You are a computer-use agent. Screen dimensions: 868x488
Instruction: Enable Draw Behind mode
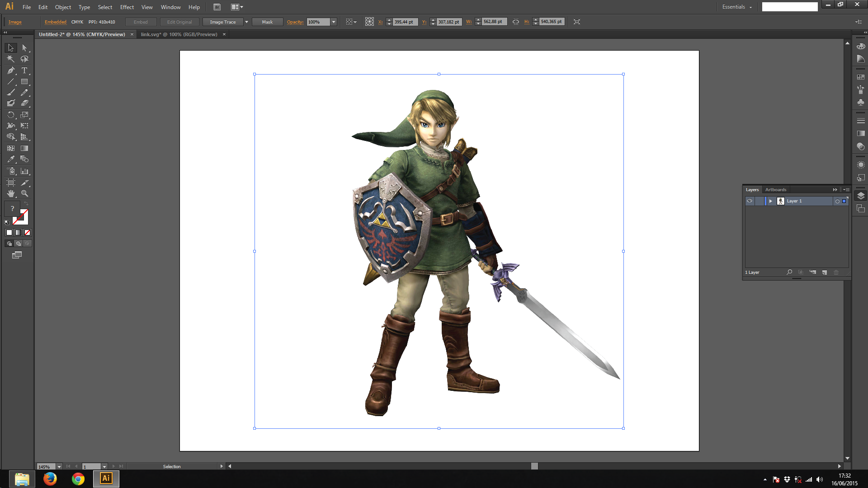pos(19,244)
